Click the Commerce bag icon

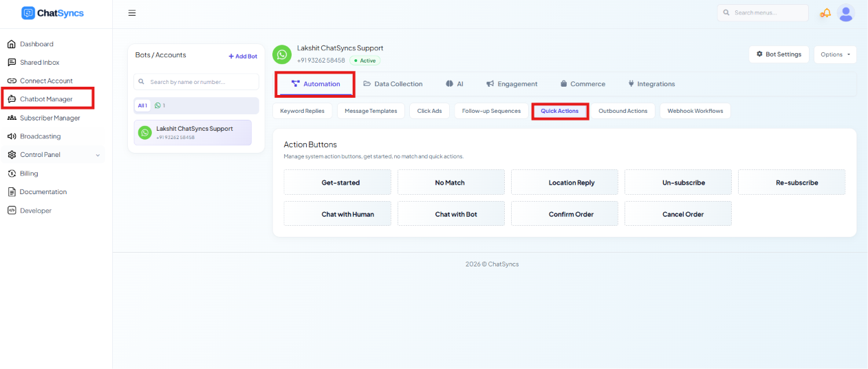tap(563, 84)
